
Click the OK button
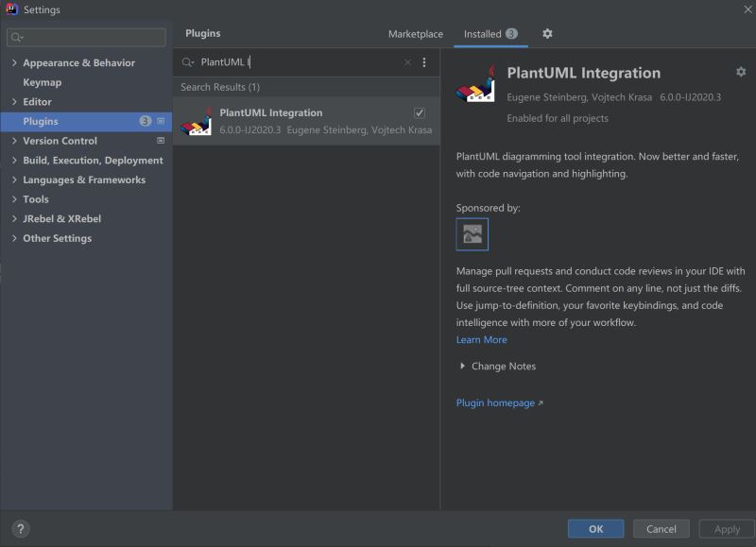tap(596, 529)
